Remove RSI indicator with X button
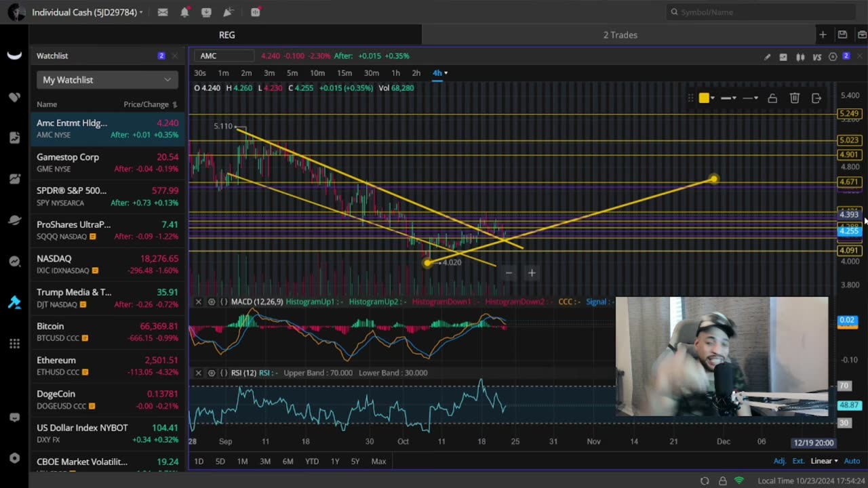This screenshot has height=488, width=868. tap(198, 373)
